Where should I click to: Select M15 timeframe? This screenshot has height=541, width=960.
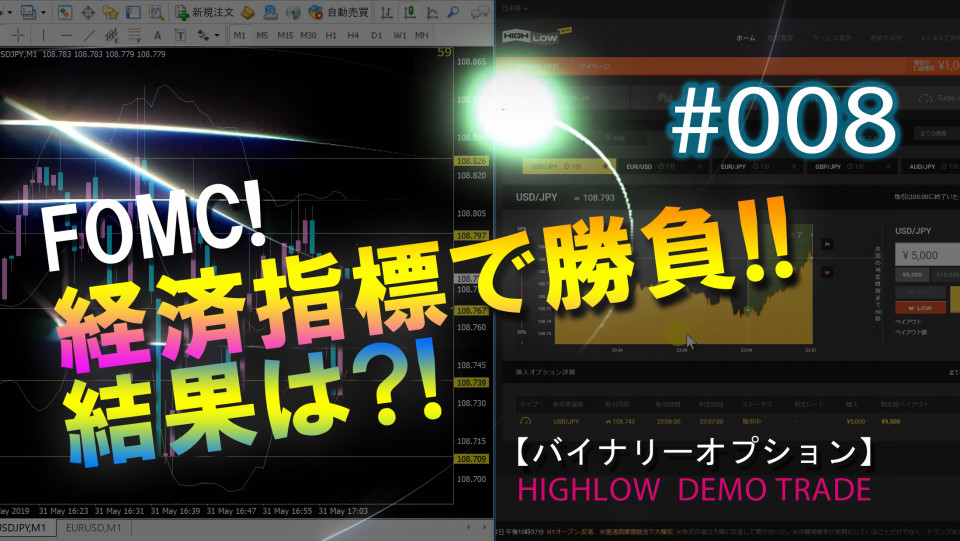coord(285,35)
